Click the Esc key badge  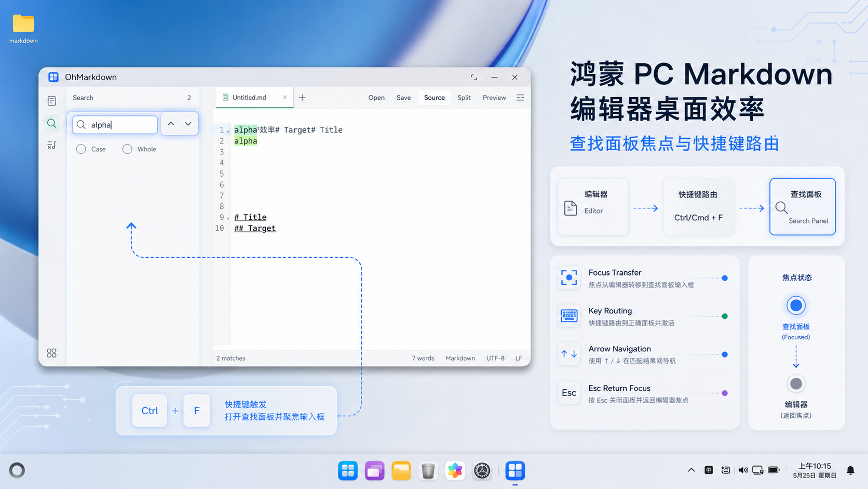coord(569,393)
